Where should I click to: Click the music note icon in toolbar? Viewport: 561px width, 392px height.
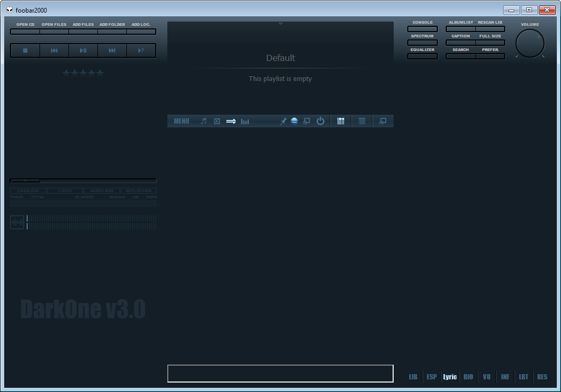click(x=204, y=121)
